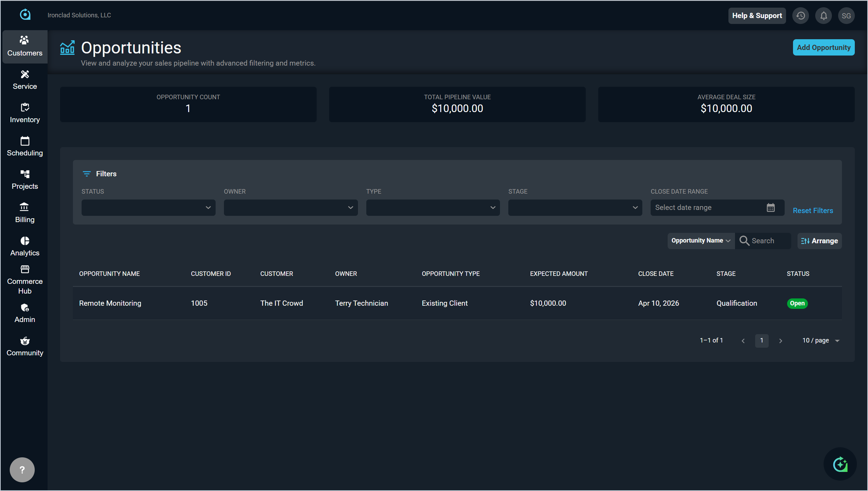The image size is (868, 491).
Task: Open Commerce Hub from sidebar
Action: point(25,280)
